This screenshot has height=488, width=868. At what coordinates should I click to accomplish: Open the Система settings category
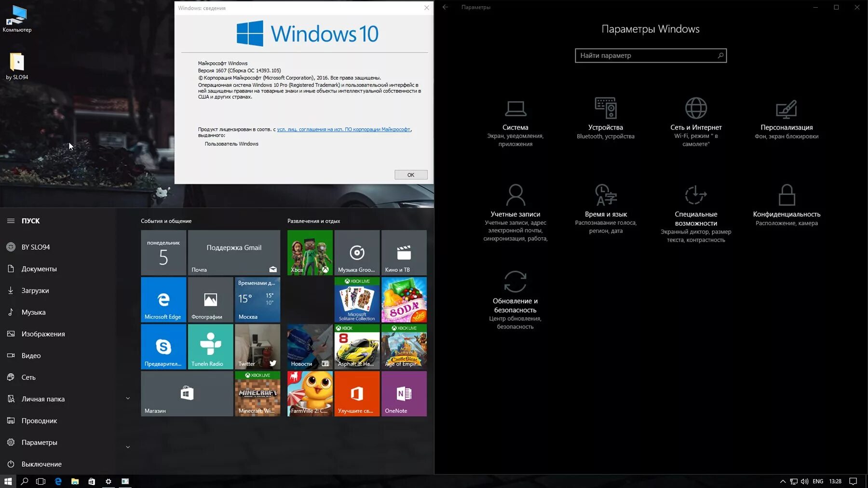click(515, 123)
